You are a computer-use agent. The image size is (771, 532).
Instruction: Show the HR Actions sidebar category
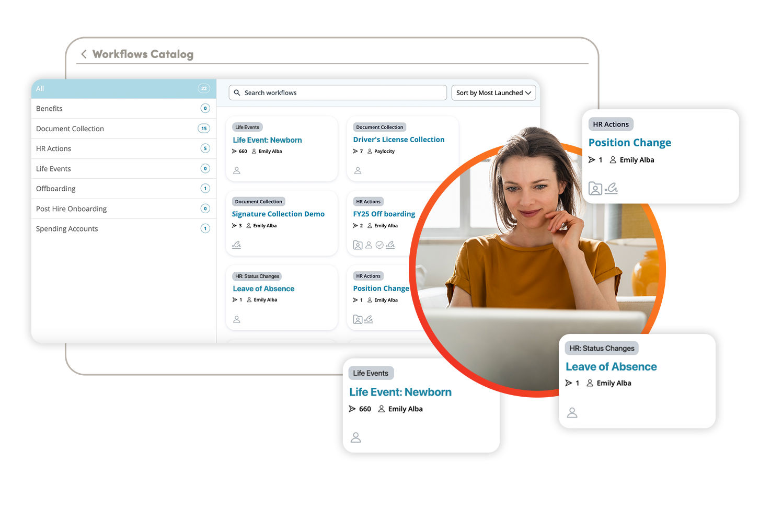tap(123, 148)
